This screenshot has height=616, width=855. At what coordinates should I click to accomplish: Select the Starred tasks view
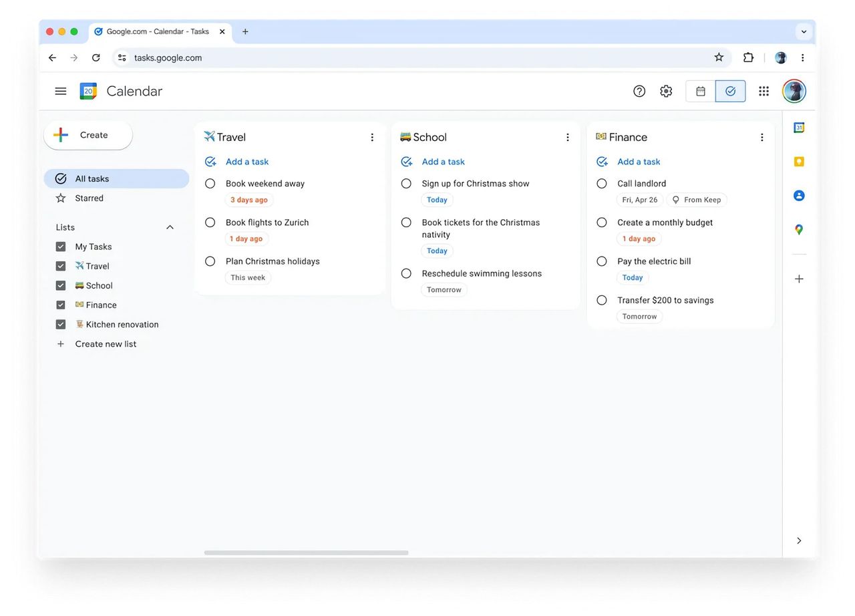pyautogui.click(x=88, y=198)
